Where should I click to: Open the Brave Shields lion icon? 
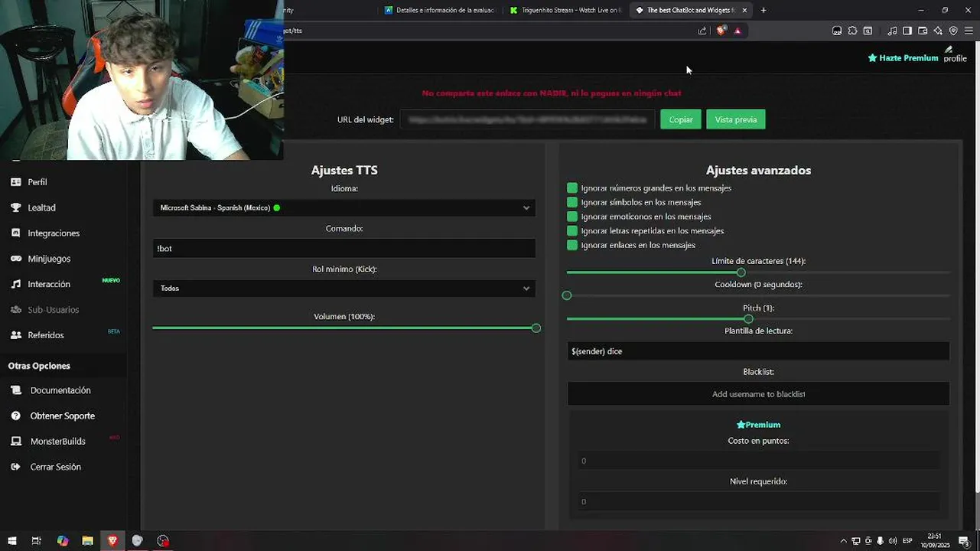pos(721,31)
